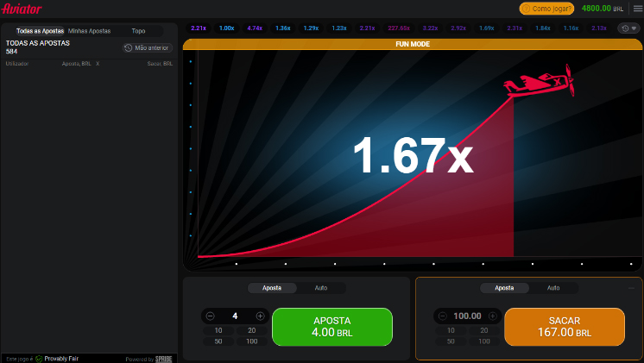The height and width of the screenshot is (363, 644).
Task: Open the hamburger menu icon
Action: (638, 9)
